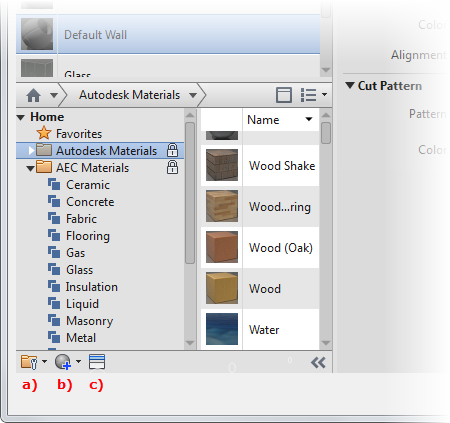Click the Wood Shake thumbnail
The height and width of the screenshot is (423, 450).
222,165
